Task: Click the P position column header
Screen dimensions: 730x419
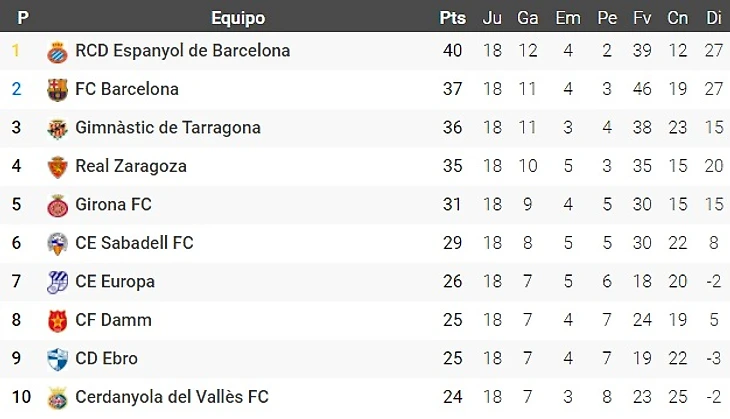Action: pos(22,18)
